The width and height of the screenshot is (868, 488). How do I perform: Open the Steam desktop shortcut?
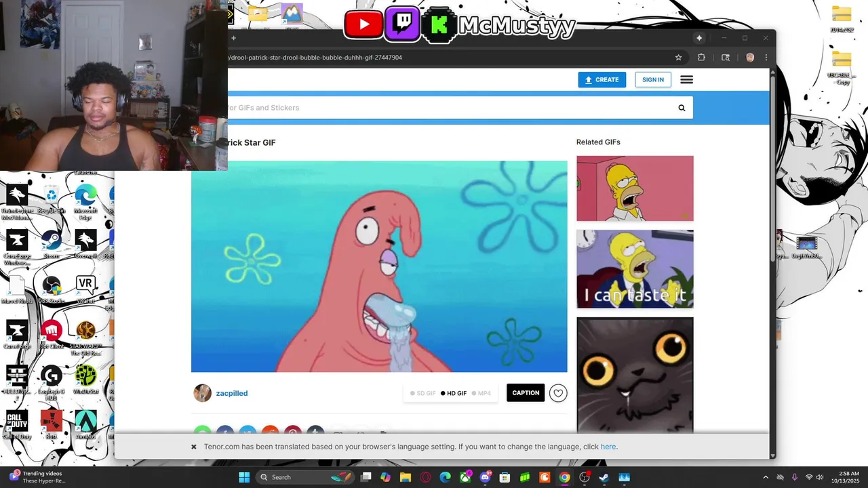pyautogui.click(x=52, y=243)
